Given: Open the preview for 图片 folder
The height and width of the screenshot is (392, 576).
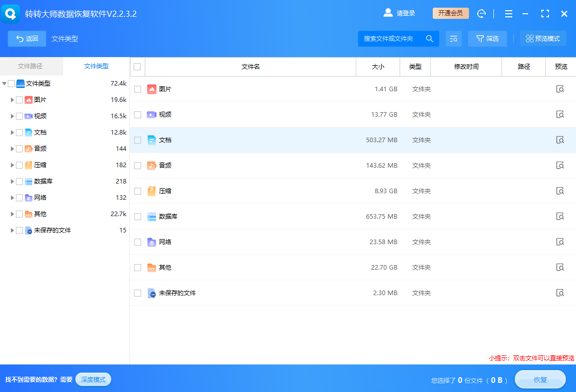Looking at the screenshot, I should 560,89.
